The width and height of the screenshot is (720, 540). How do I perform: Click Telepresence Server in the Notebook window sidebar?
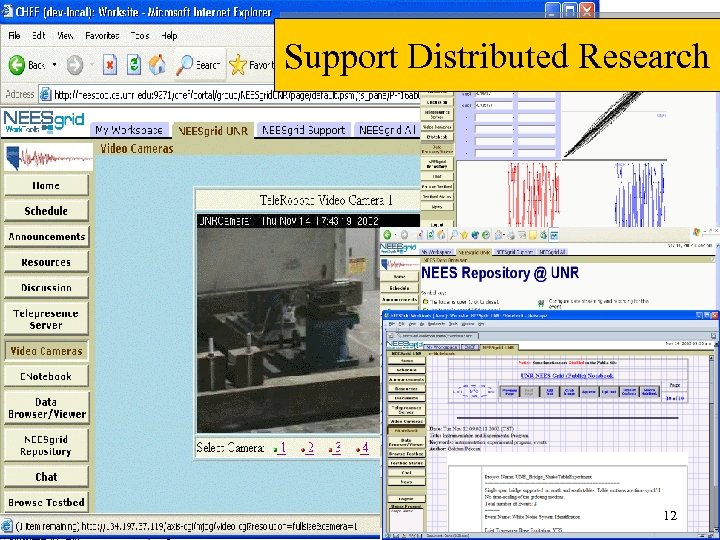(x=406, y=409)
